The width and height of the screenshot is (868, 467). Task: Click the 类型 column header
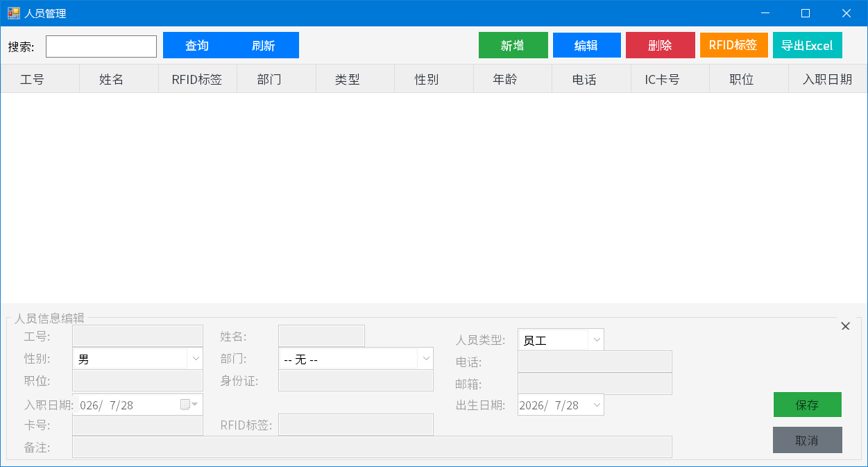pyautogui.click(x=355, y=79)
